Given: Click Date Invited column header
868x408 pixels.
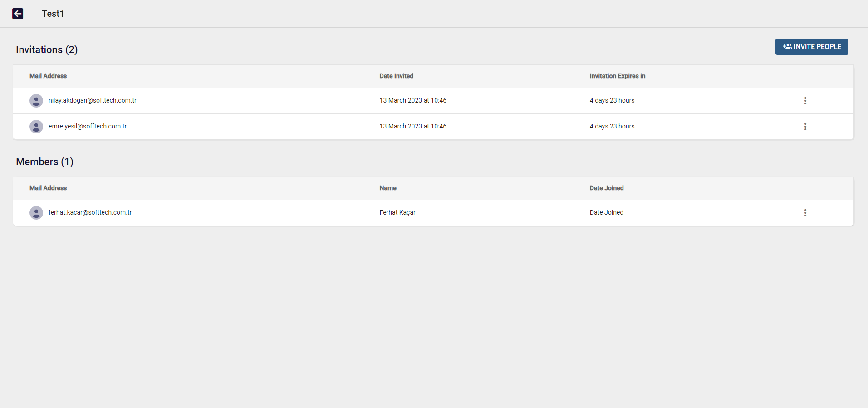Looking at the screenshot, I should tap(396, 76).
